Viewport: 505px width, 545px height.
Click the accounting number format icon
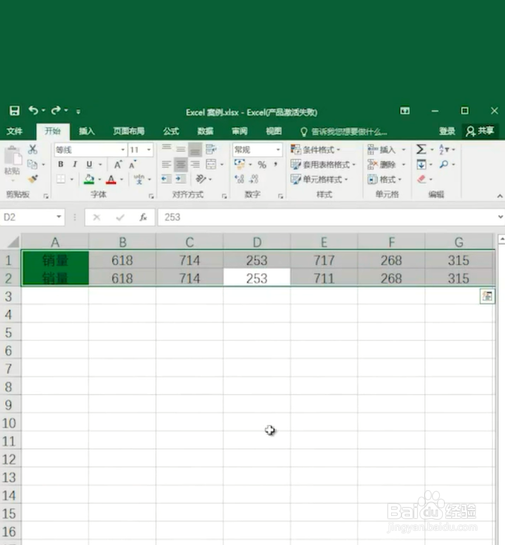coord(239,164)
